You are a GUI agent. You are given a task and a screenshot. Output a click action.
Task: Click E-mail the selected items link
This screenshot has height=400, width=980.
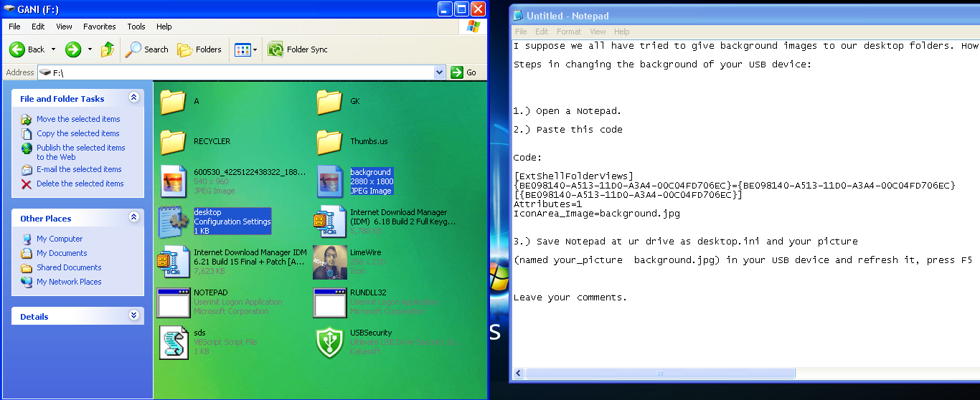click(79, 169)
